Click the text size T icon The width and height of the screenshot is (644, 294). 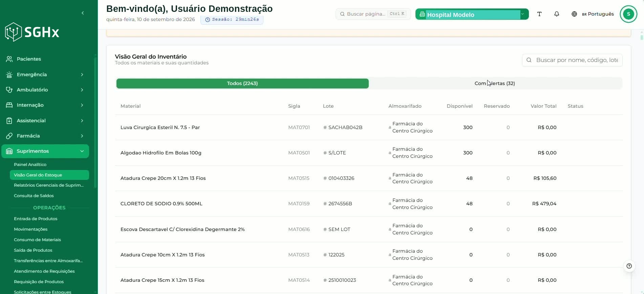click(539, 14)
